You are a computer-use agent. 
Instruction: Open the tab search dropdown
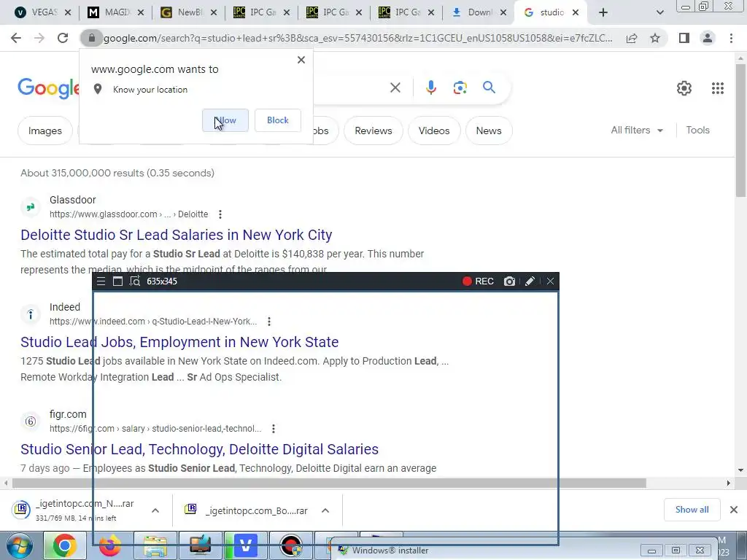[x=659, y=13]
